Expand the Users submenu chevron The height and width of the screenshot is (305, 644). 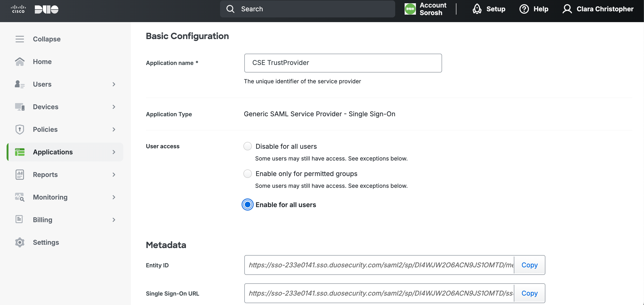114,84
